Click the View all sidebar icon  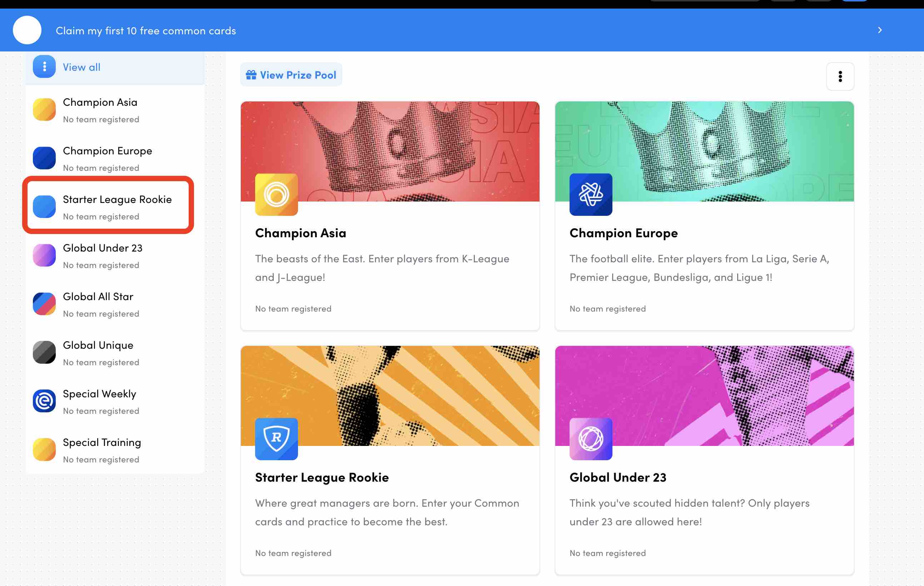44,67
